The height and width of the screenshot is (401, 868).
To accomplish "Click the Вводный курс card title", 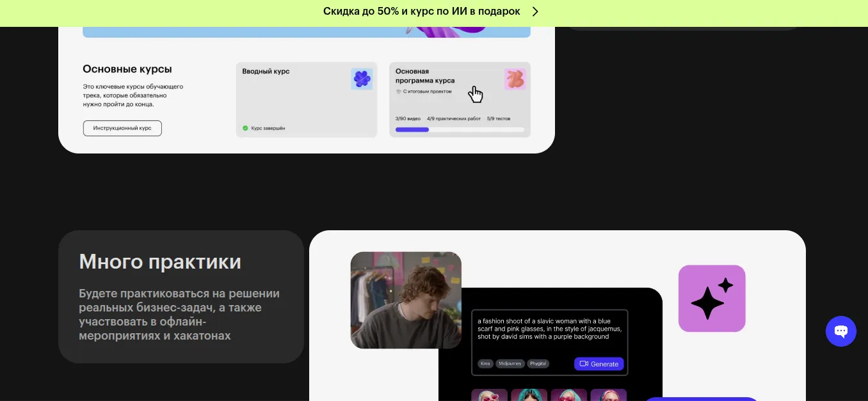I will pyautogui.click(x=266, y=72).
